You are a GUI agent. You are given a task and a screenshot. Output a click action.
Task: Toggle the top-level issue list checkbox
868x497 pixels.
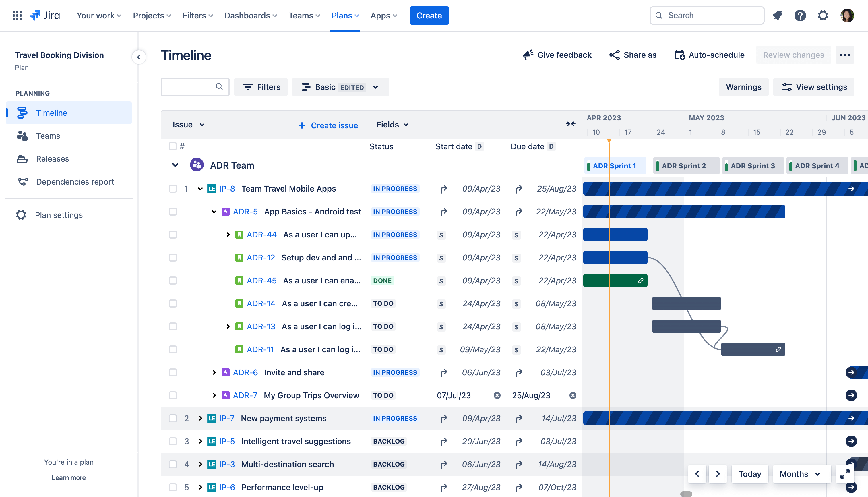tap(172, 146)
